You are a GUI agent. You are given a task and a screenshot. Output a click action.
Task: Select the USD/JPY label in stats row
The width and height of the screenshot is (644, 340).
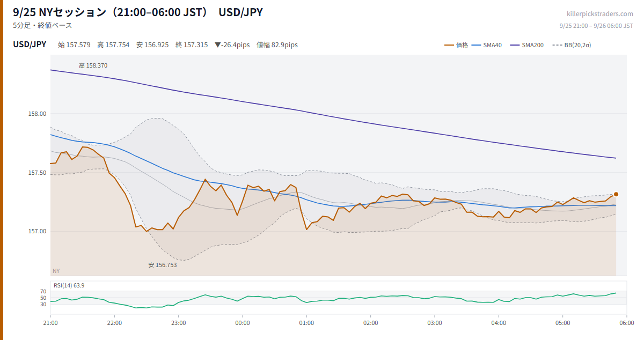pyautogui.click(x=30, y=45)
